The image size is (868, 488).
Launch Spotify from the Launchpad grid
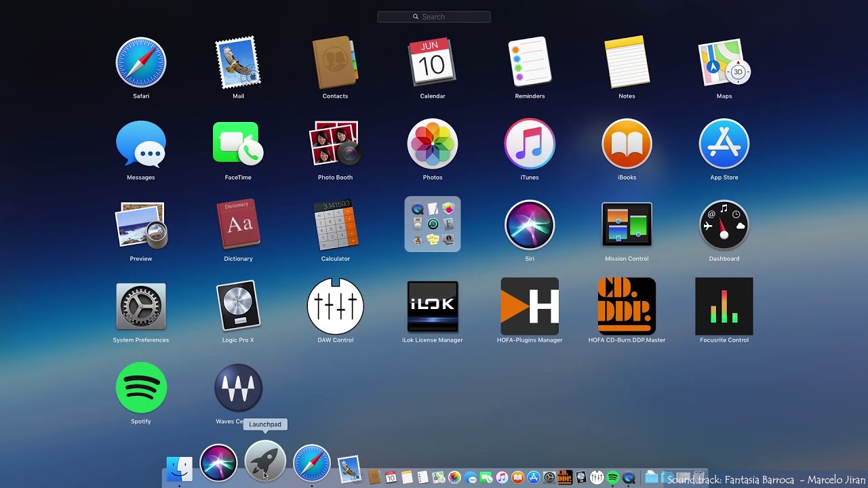(141, 388)
